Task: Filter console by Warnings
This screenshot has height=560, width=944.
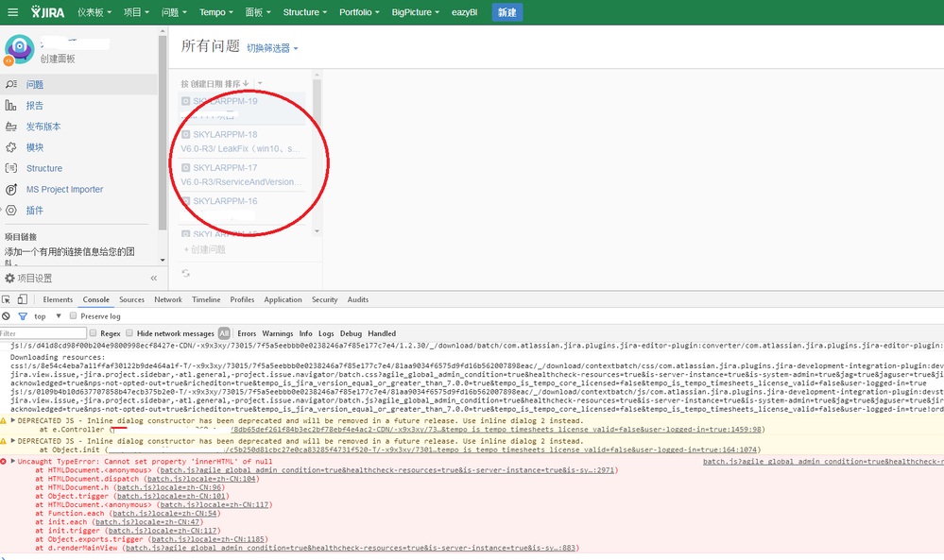Action: (278, 333)
